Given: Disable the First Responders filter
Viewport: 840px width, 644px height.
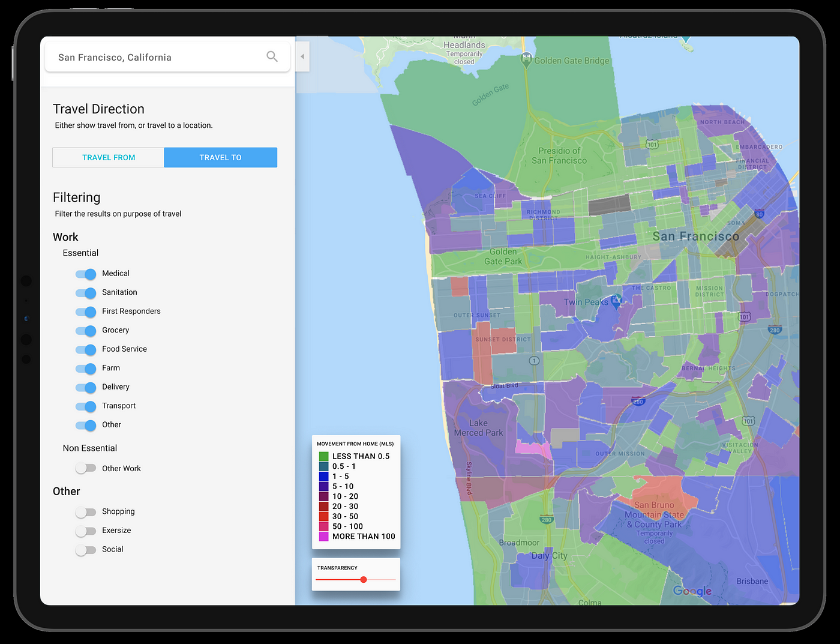Looking at the screenshot, I should (86, 311).
